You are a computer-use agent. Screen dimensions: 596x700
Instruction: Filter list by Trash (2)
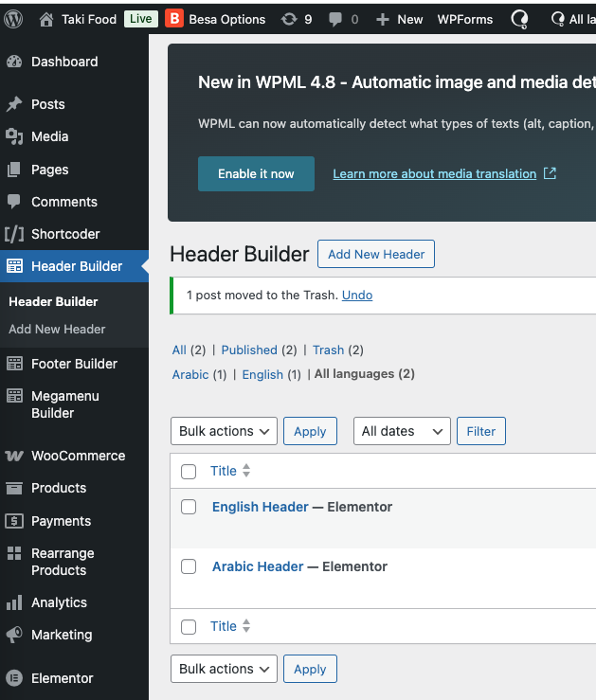pos(338,350)
